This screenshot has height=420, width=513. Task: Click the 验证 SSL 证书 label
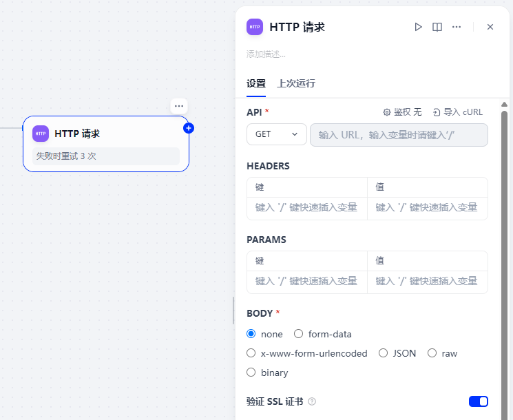point(275,401)
